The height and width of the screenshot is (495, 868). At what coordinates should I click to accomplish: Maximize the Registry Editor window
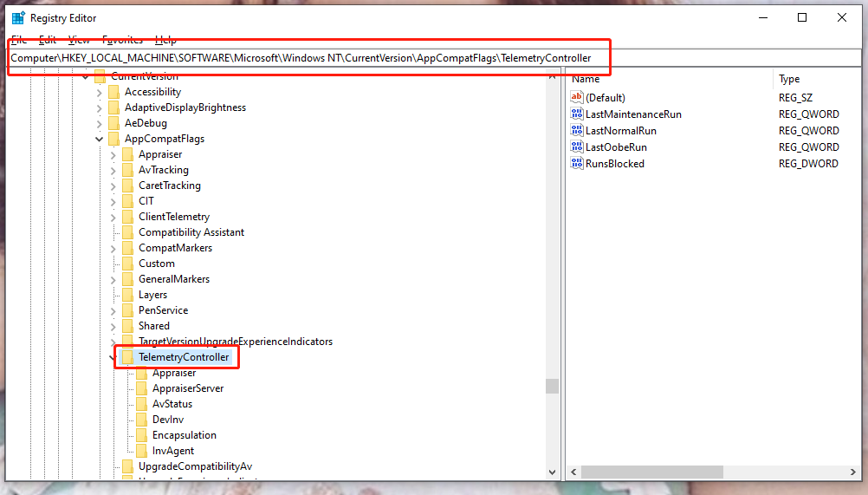tap(802, 17)
